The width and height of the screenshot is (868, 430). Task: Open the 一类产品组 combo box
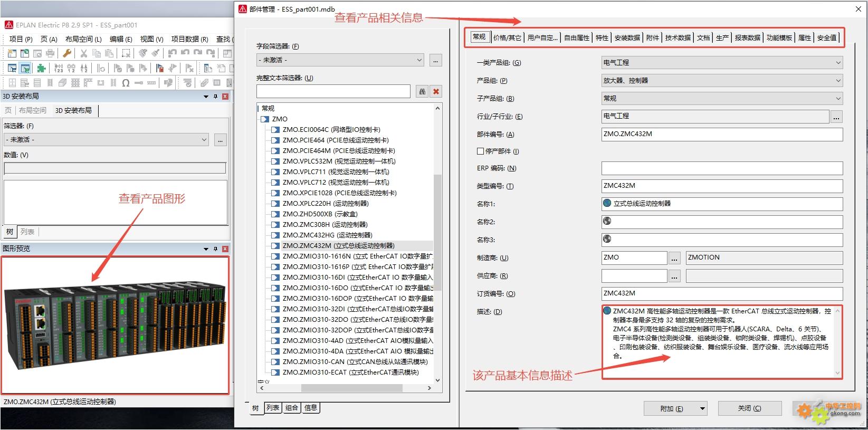(x=838, y=63)
